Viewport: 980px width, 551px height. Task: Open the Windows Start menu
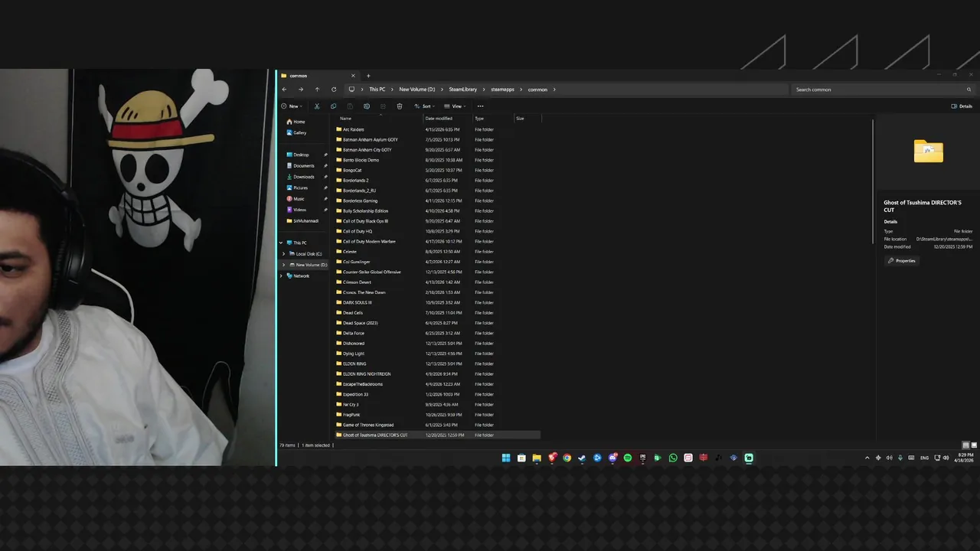[506, 458]
